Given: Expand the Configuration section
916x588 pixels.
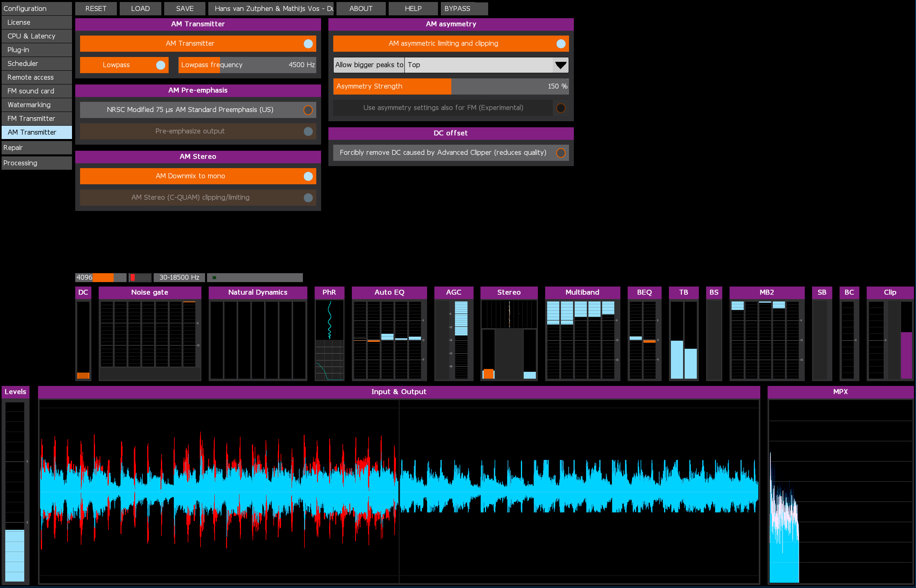Looking at the screenshot, I should 36,8.
